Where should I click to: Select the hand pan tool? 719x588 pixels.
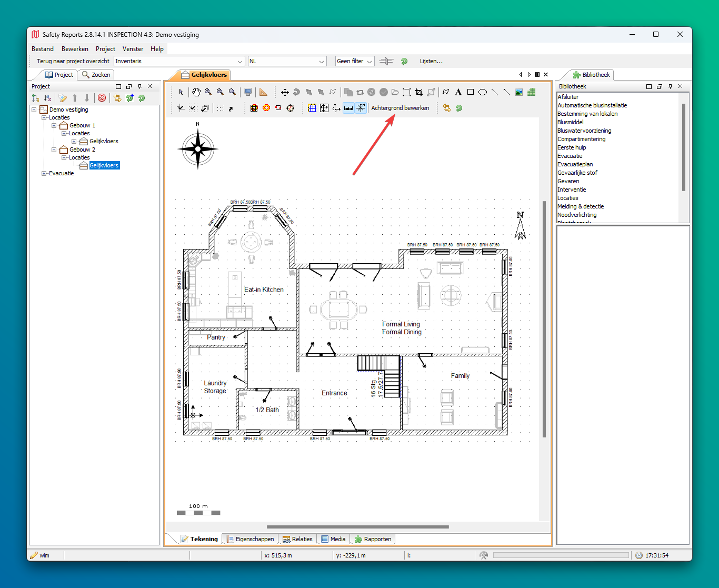pyautogui.click(x=196, y=92)
